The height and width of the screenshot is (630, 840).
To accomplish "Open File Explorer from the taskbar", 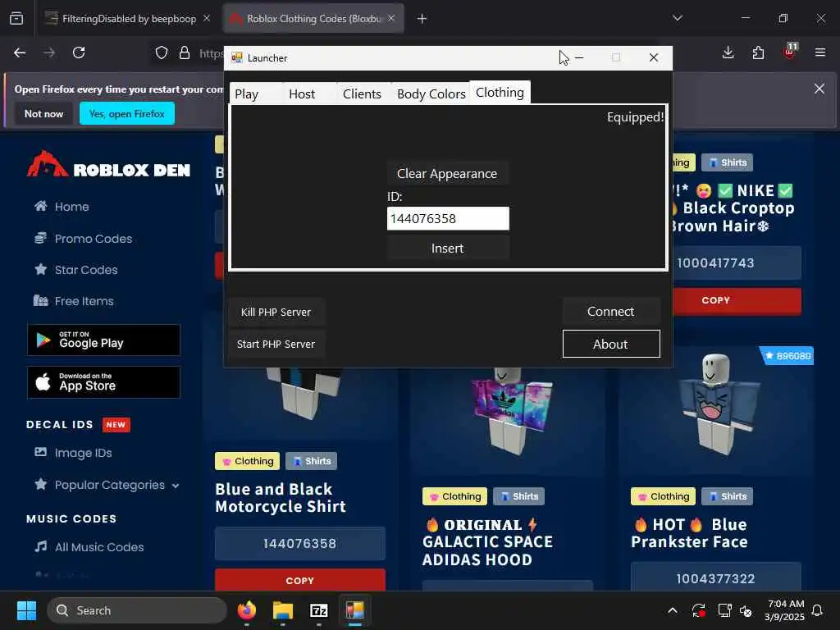I will click(x=283, y=610).
